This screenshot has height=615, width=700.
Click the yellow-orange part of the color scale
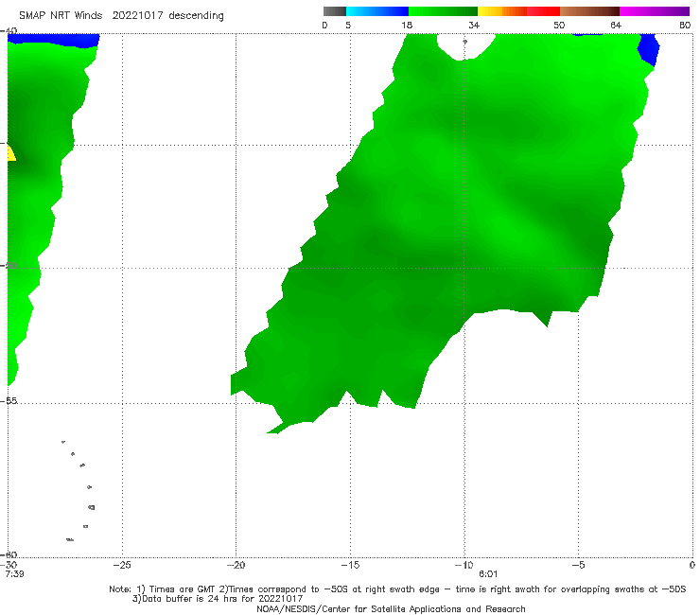point(502,11)
